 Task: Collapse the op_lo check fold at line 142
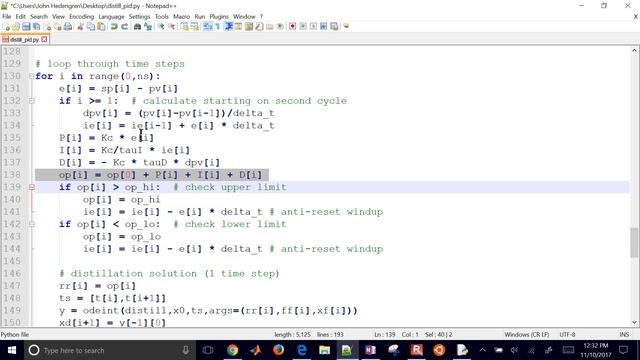pos(31,224)
